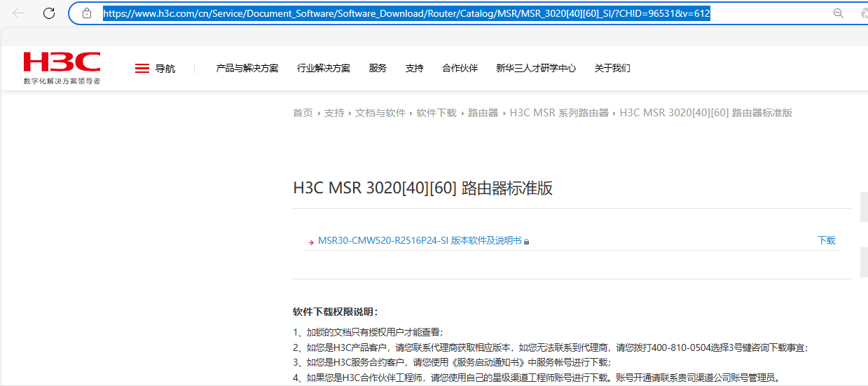Viewport: 868px width, 386px height.
Task: Click the 软件下载权限说明 heading
Action: tap(336, 312)
